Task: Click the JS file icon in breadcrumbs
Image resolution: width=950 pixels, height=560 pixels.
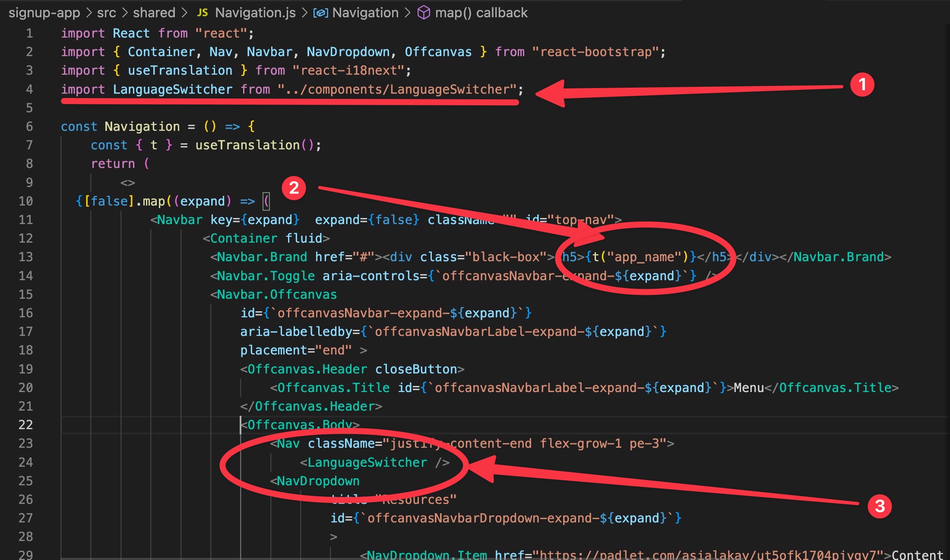Action: click(x=202, y=13)
